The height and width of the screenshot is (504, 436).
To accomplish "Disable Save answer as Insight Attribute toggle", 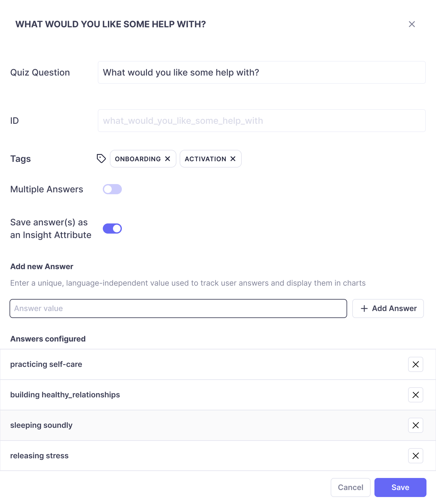I will [112, 229].
